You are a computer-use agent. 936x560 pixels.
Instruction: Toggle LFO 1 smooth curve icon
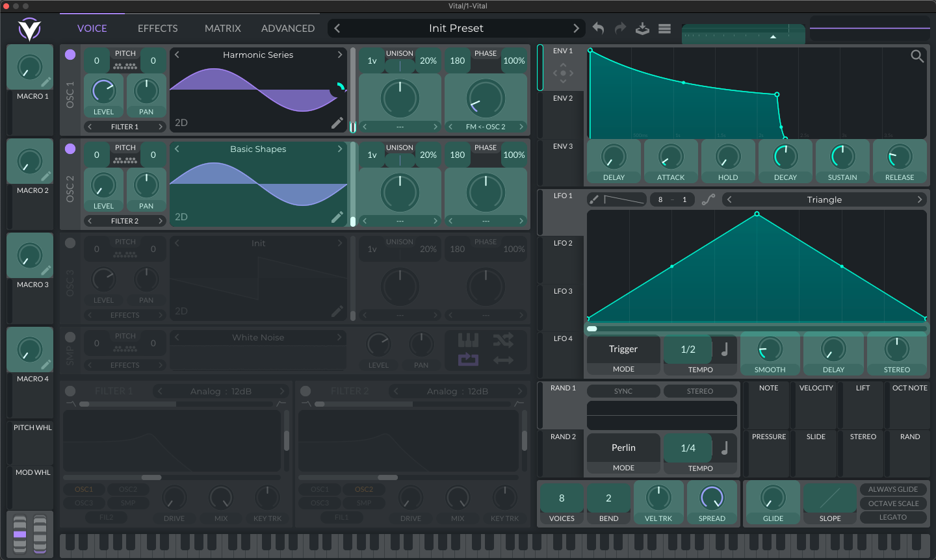[708, 199]
